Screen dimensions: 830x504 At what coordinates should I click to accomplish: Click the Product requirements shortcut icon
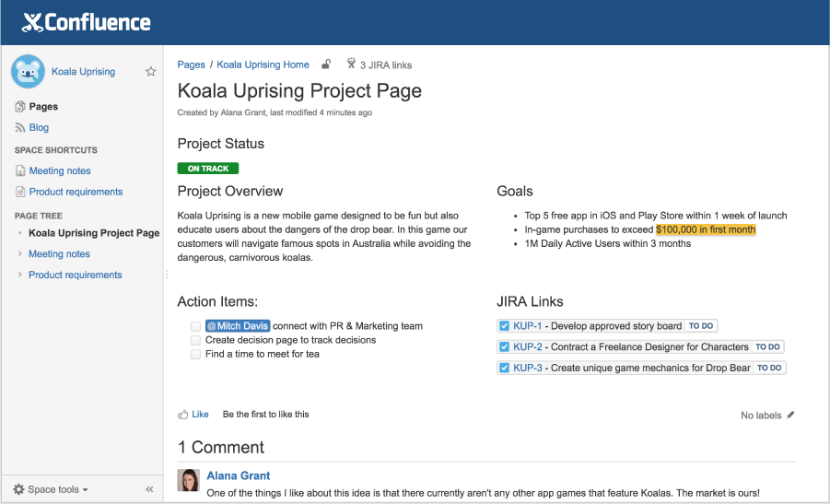[20, 192]
